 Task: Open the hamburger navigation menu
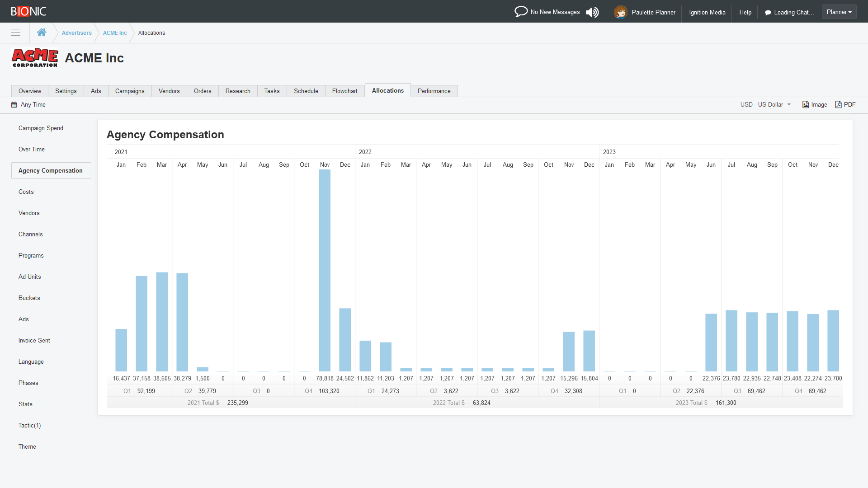(16, 33)
